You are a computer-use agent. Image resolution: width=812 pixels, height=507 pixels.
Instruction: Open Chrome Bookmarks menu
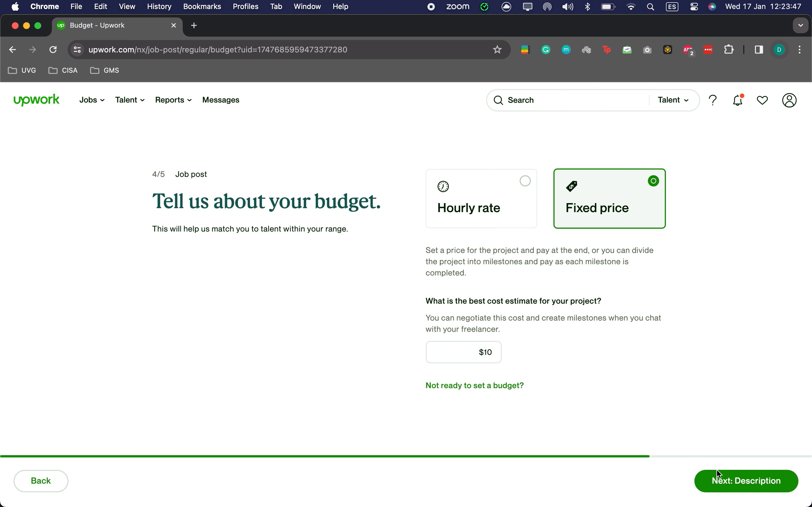[x=202, y=7]
